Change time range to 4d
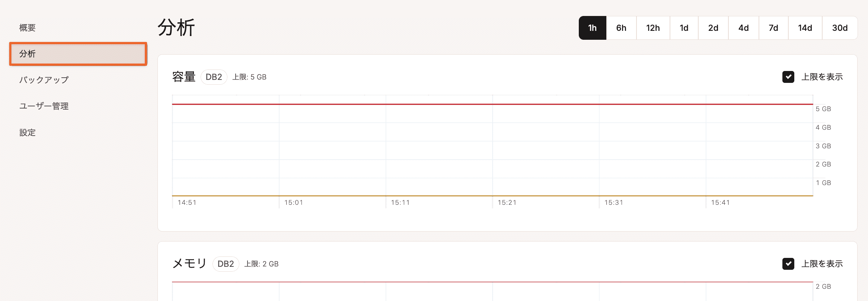 [x=743, y=28]
